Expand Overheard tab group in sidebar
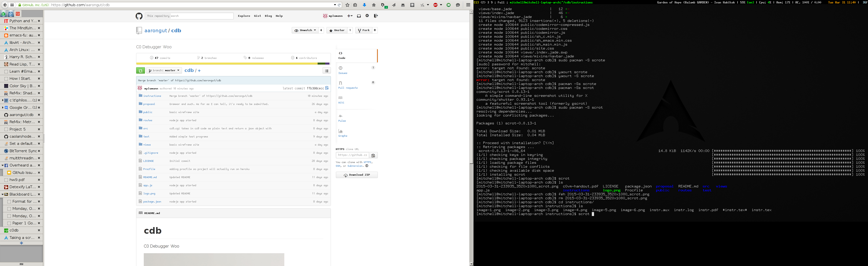Image resolution: width=868 pixels, height=266 pixels. [2, 165]
